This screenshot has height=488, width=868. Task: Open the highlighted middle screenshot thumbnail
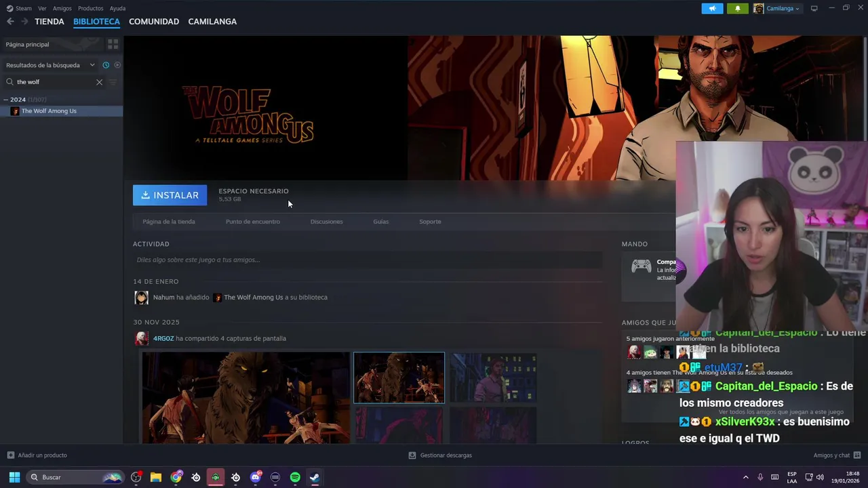coord(399,378)
